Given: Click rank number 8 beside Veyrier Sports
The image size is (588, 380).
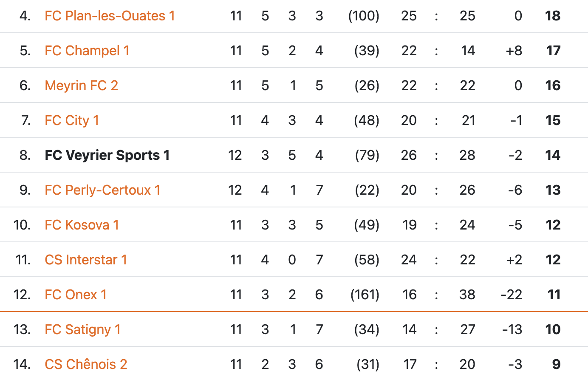Looking at the screenshot, I should point(25,156).
